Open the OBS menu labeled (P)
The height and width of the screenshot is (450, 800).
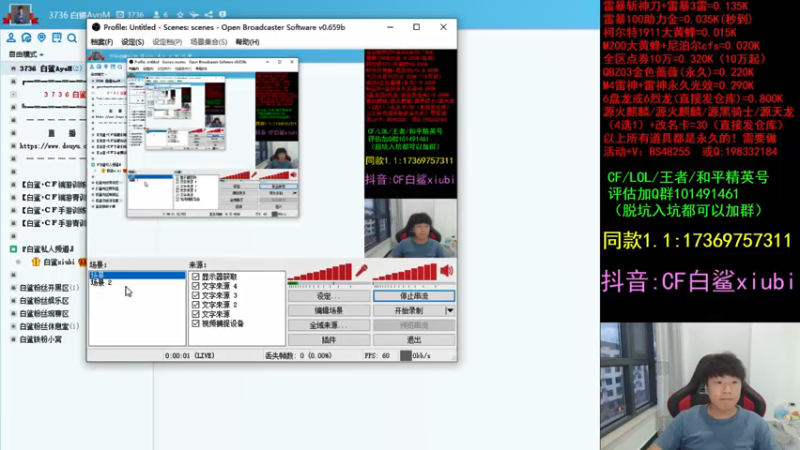coord(167,42)
